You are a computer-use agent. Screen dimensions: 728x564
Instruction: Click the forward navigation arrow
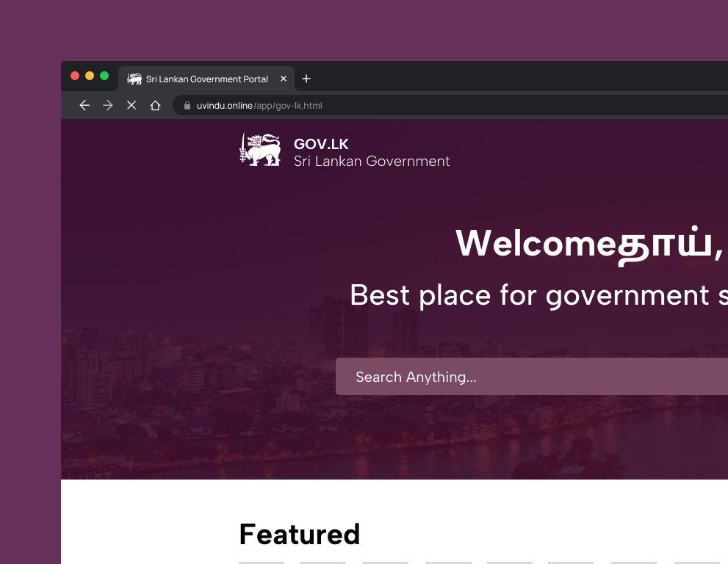(108, 106)
